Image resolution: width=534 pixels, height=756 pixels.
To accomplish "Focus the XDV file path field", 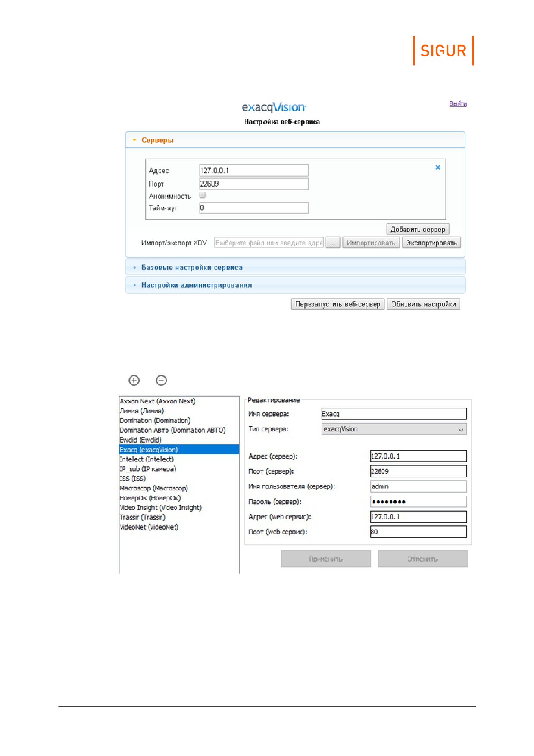I will pyautogui.click(x=269, y=243).
